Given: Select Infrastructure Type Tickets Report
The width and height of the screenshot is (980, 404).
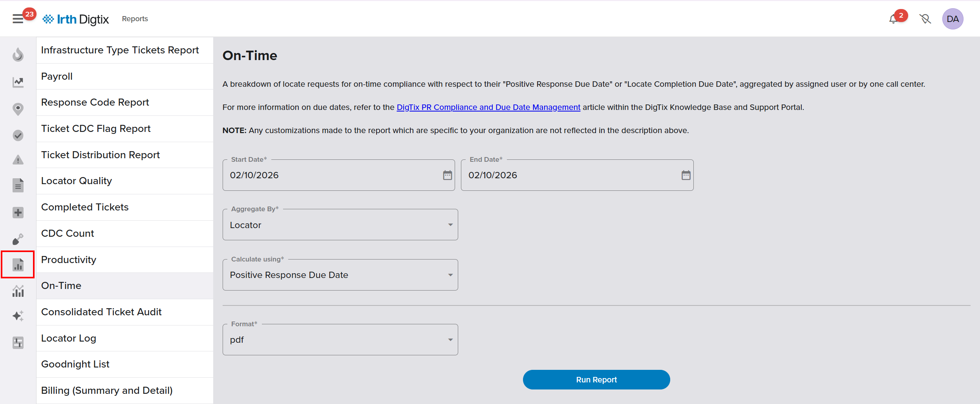Looking at the screenshot, I should [x=125, y=50].
